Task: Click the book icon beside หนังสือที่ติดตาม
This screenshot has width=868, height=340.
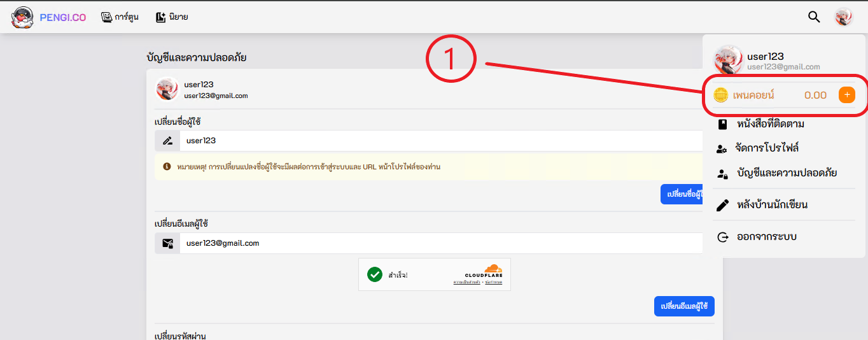Action: click(722, 124)
